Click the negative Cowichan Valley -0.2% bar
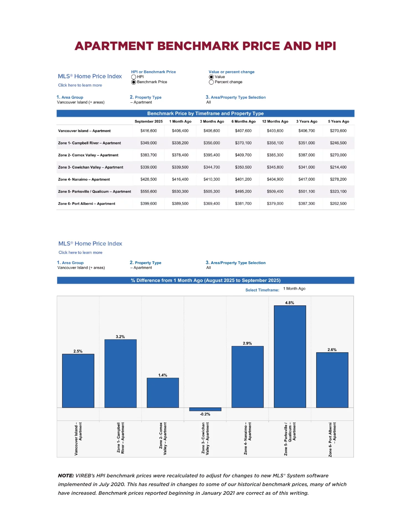 [x=205, y=409]
